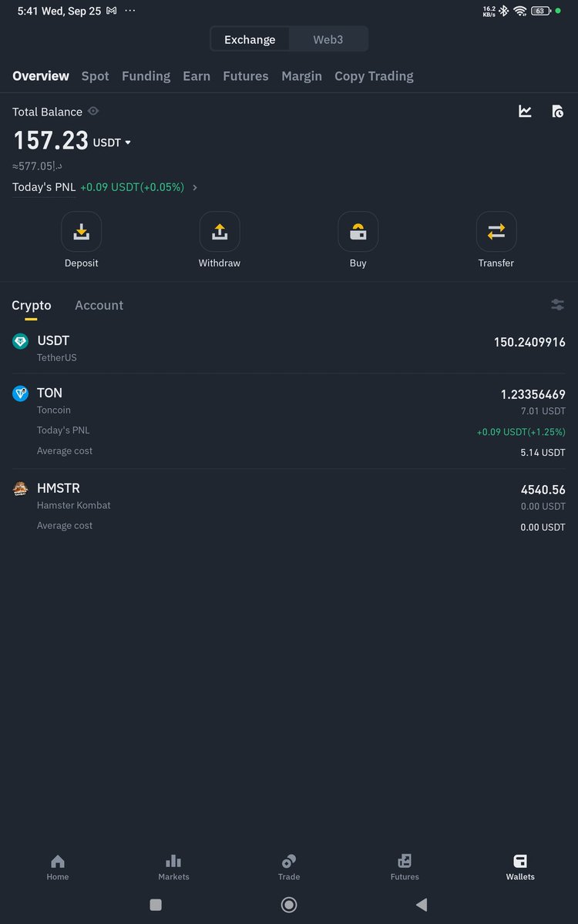578x924 pixels.
Task: Select the Futures top tab
Action: (x=246, y=76)
